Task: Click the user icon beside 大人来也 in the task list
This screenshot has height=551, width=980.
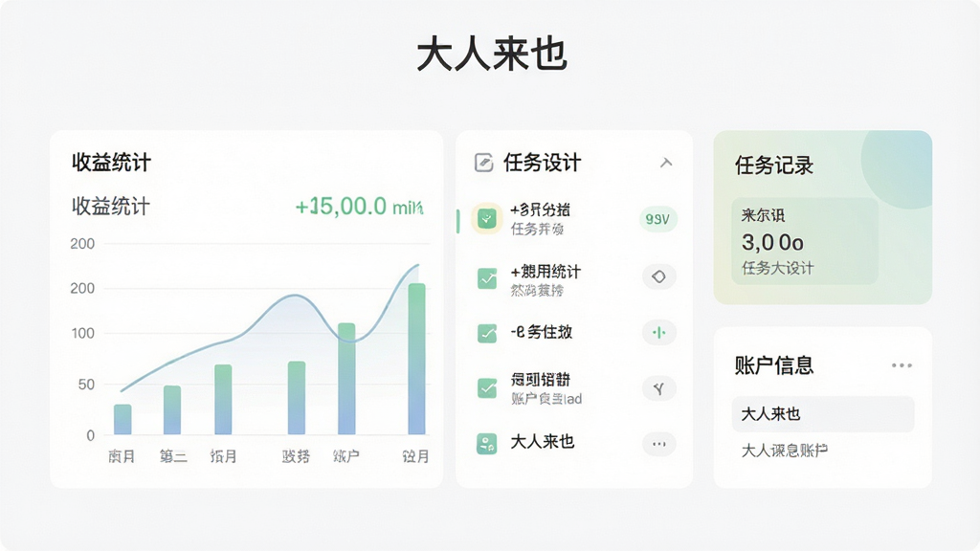Action: point(487,444)
